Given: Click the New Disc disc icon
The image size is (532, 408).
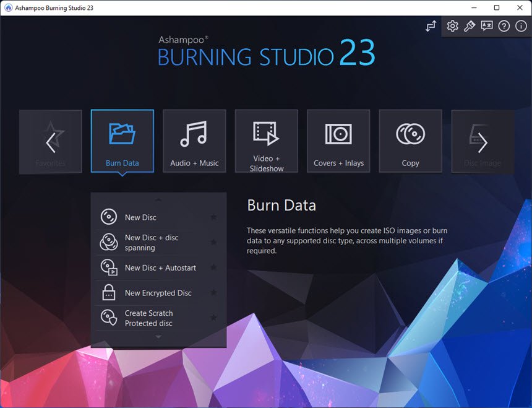Looking at the screenshot, I should click(109, 217).
